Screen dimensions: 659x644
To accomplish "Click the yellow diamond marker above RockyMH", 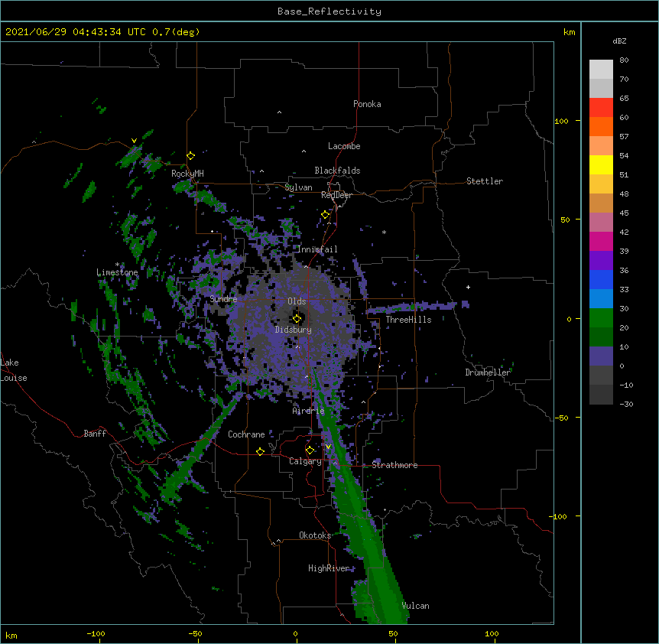I will 190,156.
